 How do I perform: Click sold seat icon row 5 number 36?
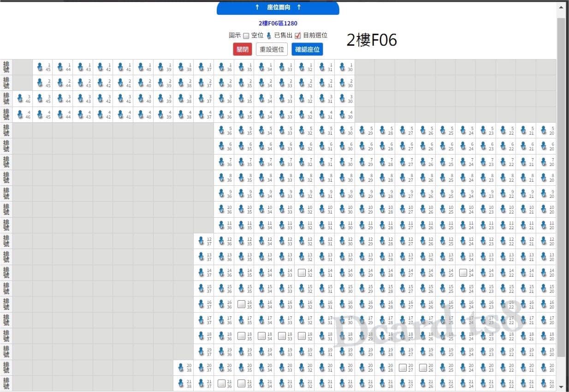221,131
